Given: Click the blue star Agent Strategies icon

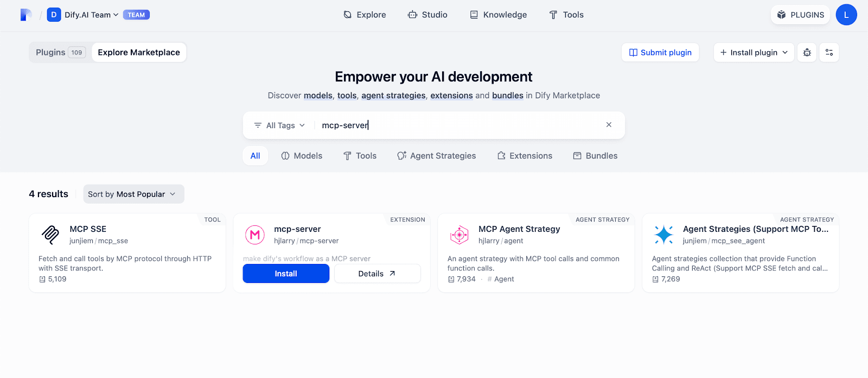Looking at the screenshot, I should [663, 235].
